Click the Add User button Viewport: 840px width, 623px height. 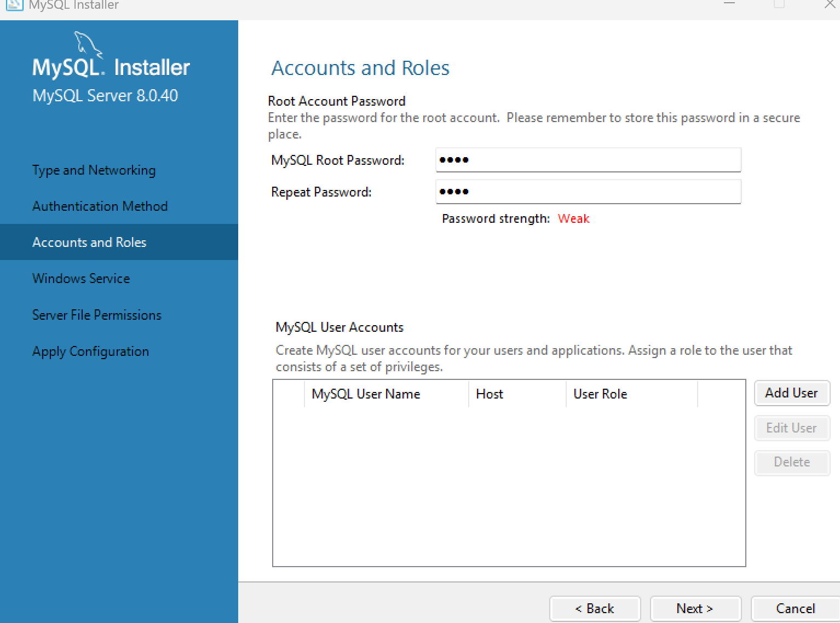point(792,393)
